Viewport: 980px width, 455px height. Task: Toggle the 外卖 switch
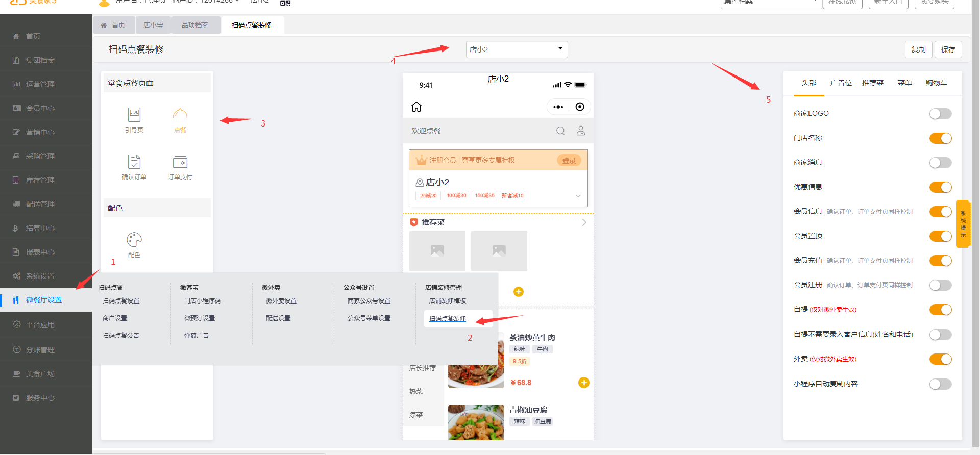pos(941,359)
